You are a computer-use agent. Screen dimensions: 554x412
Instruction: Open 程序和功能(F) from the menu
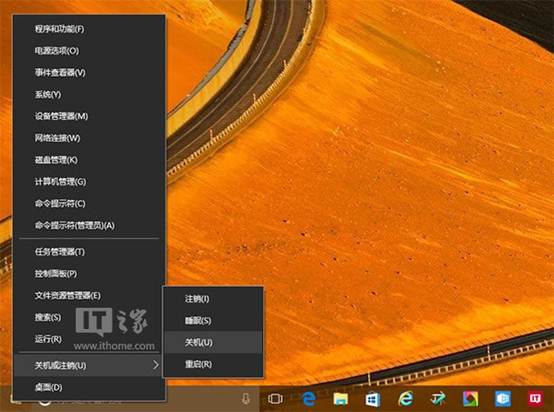pos(89,29)
